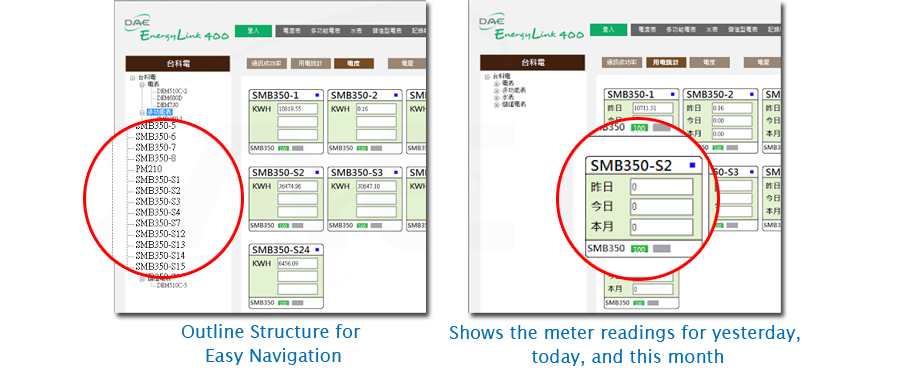Click gray status bar on enlarged SMB350-S2 card
The width and height of the screenshot is (900, 370).
(x=661, y=249)
